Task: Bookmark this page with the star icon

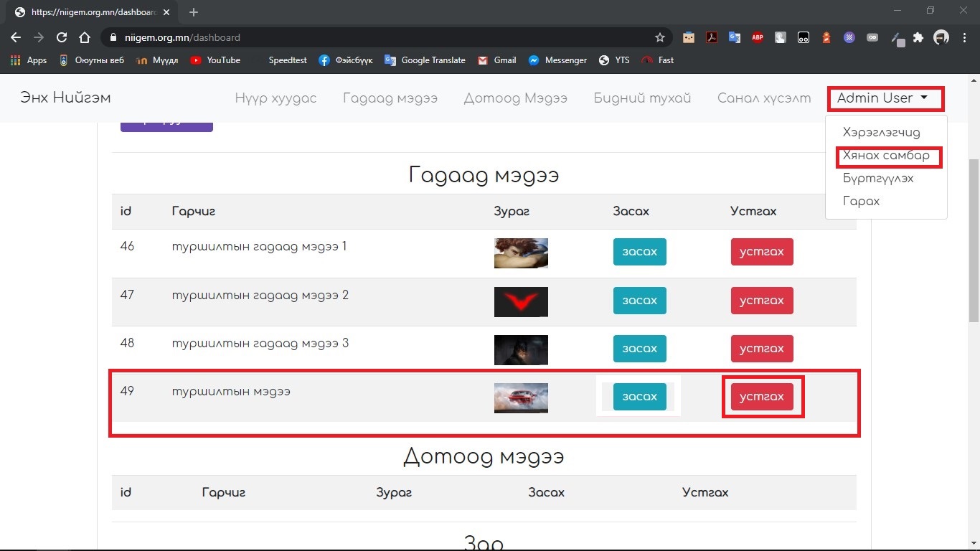Action: coord(660,37)
